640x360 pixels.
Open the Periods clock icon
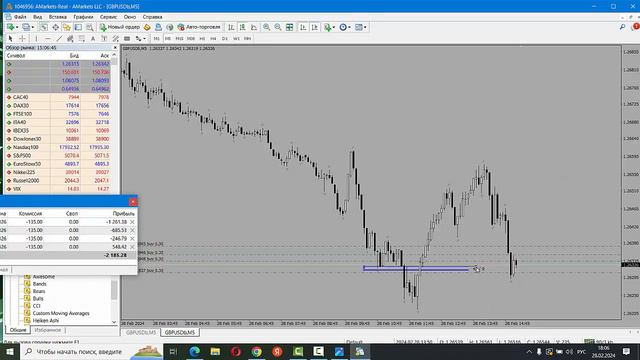pyautogui.click(x=343, y=27)
